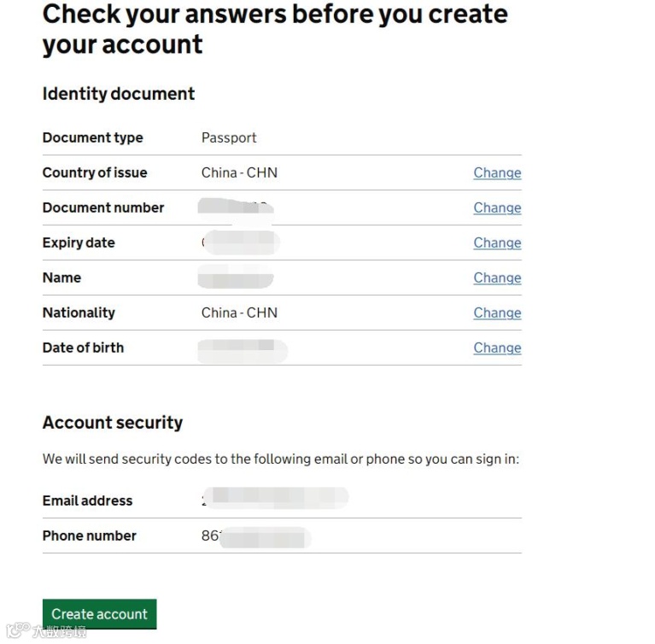The width and height of the screenshot is (655, 644).
Task: Click the Identity document section heading
Action: tap(119, 94)
